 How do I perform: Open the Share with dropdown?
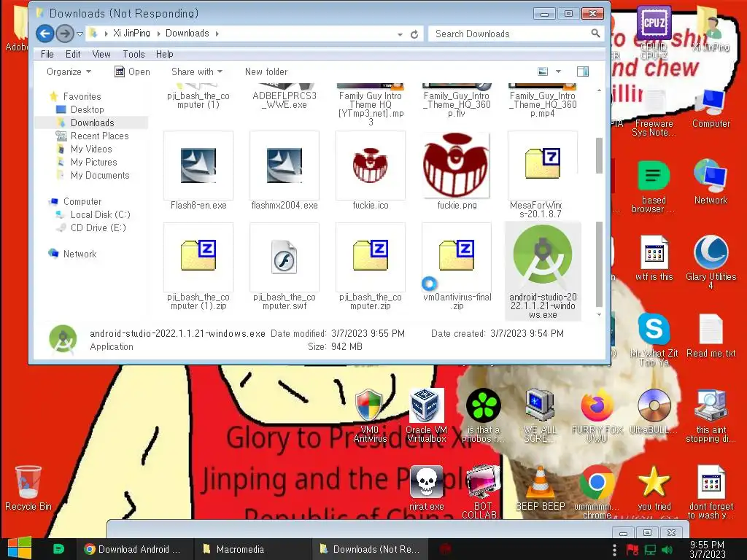tap(197, 72)
